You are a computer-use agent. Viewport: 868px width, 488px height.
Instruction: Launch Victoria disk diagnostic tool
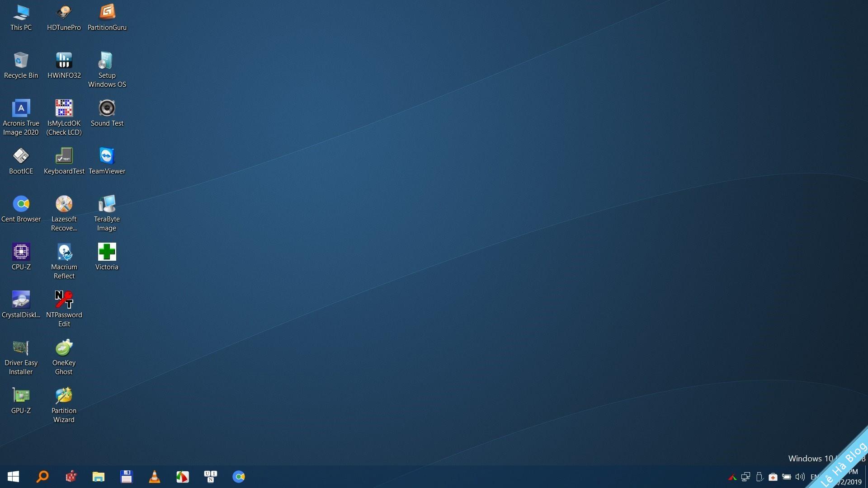coord(107,256)
